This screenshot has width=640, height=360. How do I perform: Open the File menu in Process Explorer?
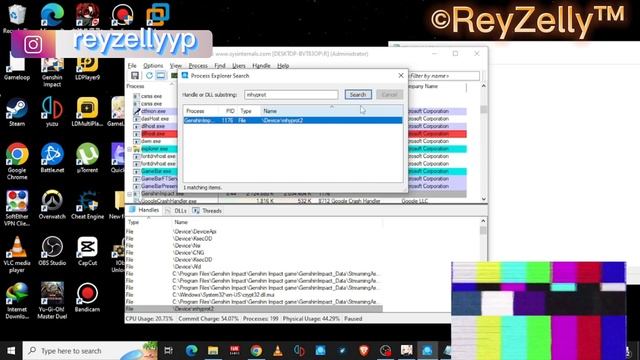coord(132,66)
